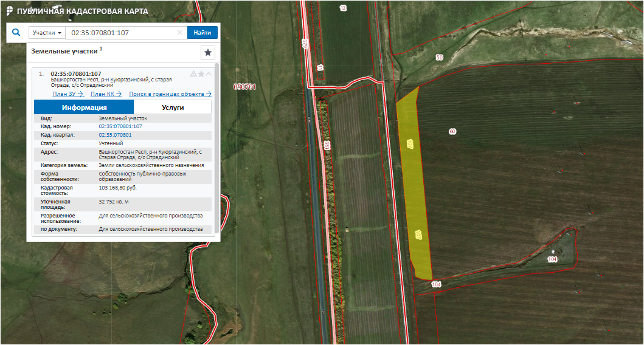Click the Публичная кадастровая карта logo icon
644x345 pixels.
pos(9,11)
